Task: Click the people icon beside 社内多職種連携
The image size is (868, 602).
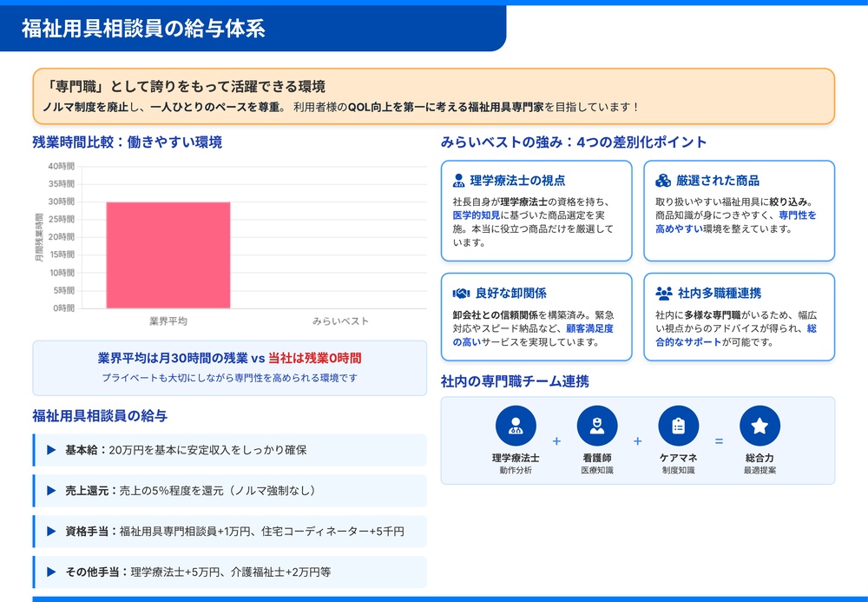Action: pos(663,294)
